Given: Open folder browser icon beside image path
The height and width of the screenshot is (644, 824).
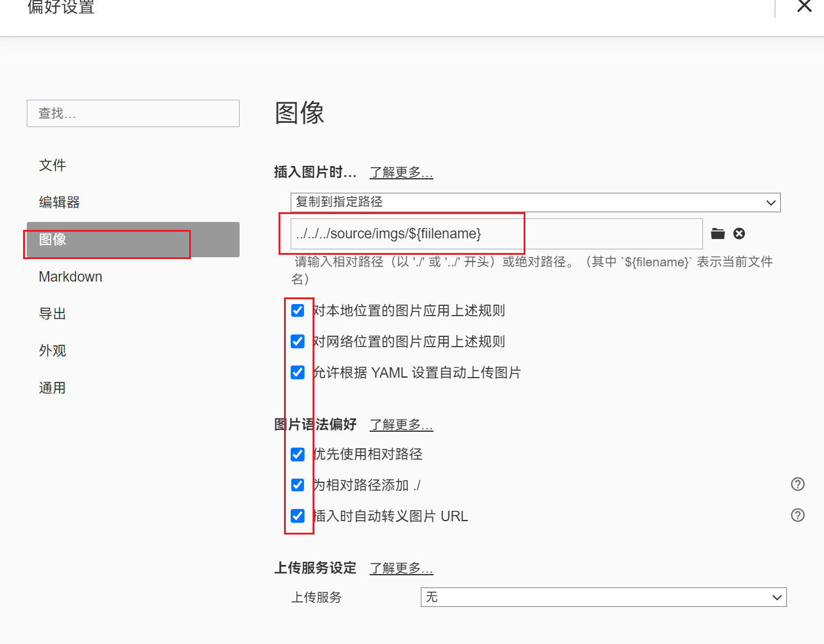Looking at the screenshot, I should coord(718,234).
